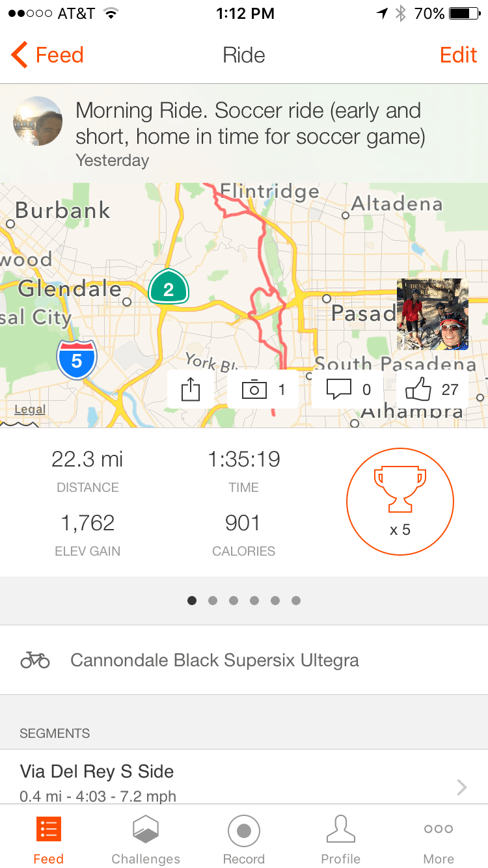Image resolution: width=488 pixels, height=868 pixels.
Task: Open ride photos via the camera icon
Action: pyautogui.click(x=254, y=390)
